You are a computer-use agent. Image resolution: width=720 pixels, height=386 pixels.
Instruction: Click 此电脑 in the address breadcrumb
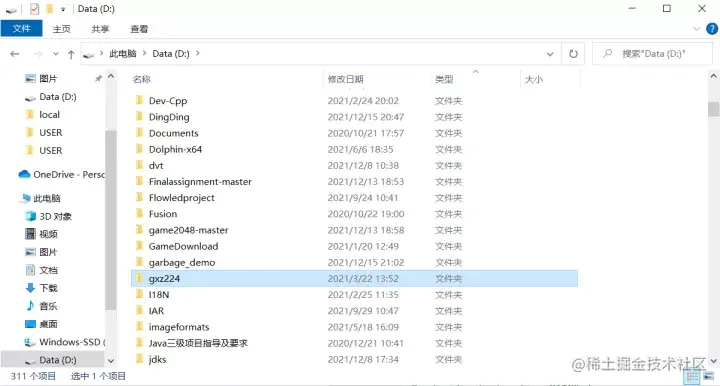tap(123, 54)
